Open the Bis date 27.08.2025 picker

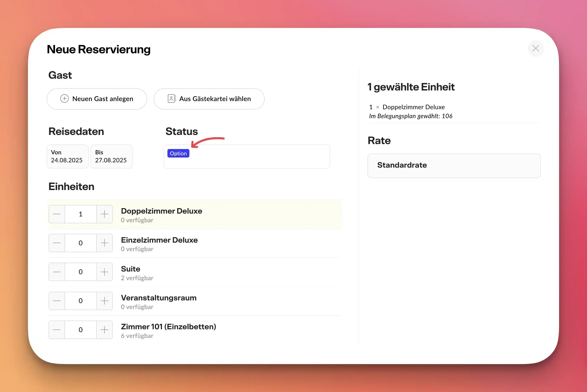pos(112,156)
